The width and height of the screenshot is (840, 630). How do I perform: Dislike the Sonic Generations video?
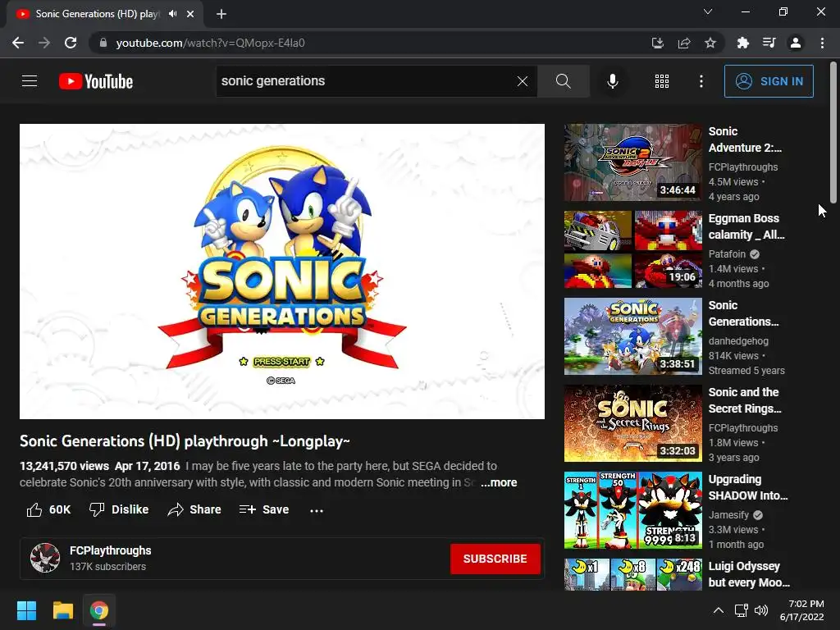pyautogui.click(x=119, y=509)
